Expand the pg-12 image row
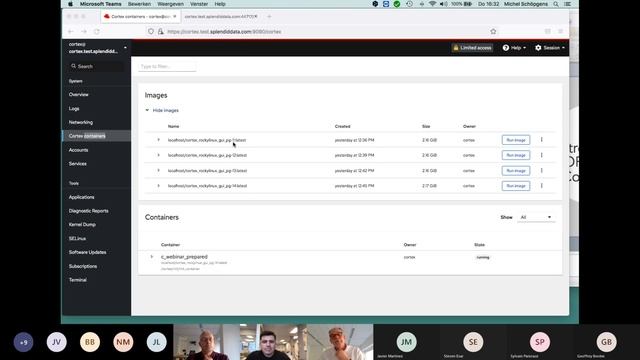Image resolution: width=640 pixels, height=360 pixels. (x=158, y=155)
